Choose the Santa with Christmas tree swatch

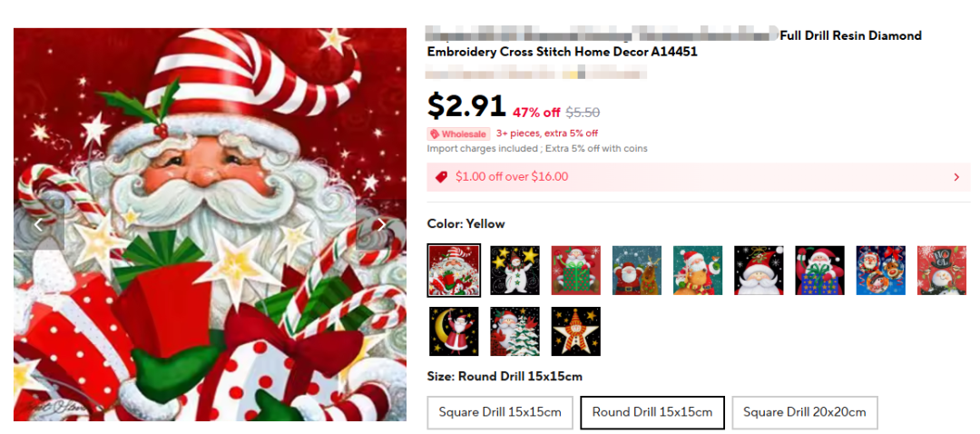click(515, 331)
